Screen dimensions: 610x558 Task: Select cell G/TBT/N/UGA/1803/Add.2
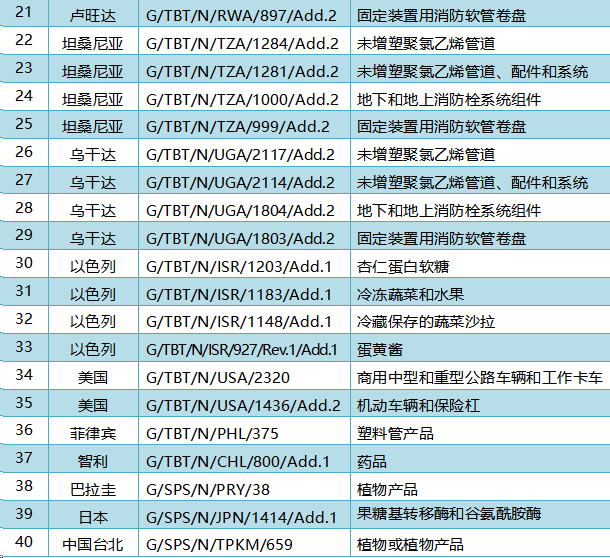(x=244, y=236)
